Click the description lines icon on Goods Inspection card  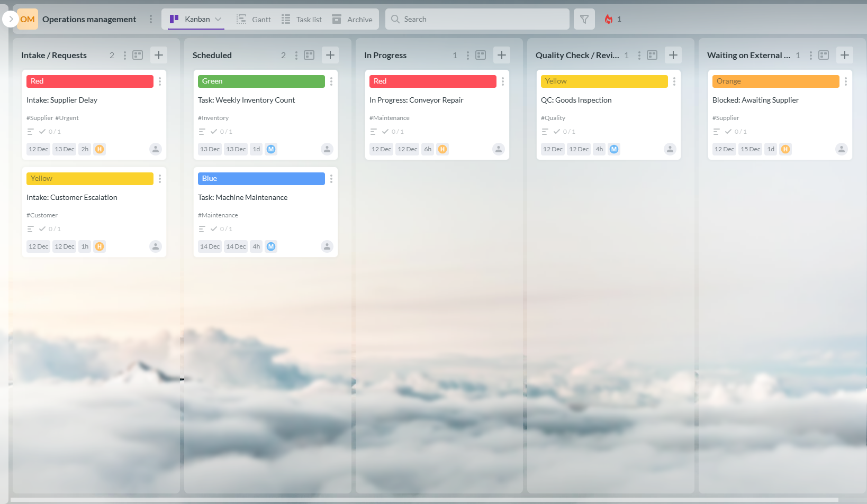[x=545, y=131]
